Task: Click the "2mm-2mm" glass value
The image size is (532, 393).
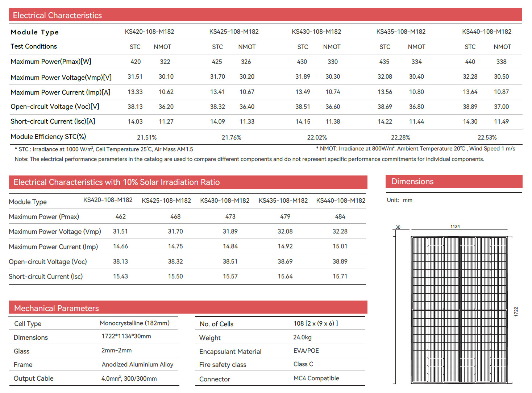Action: [x=117, y=350]
